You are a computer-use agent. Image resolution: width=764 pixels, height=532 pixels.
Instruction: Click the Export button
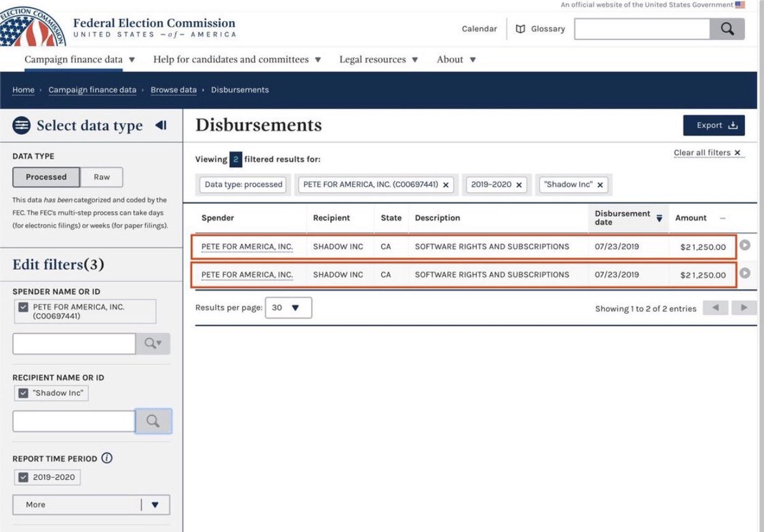714,125
